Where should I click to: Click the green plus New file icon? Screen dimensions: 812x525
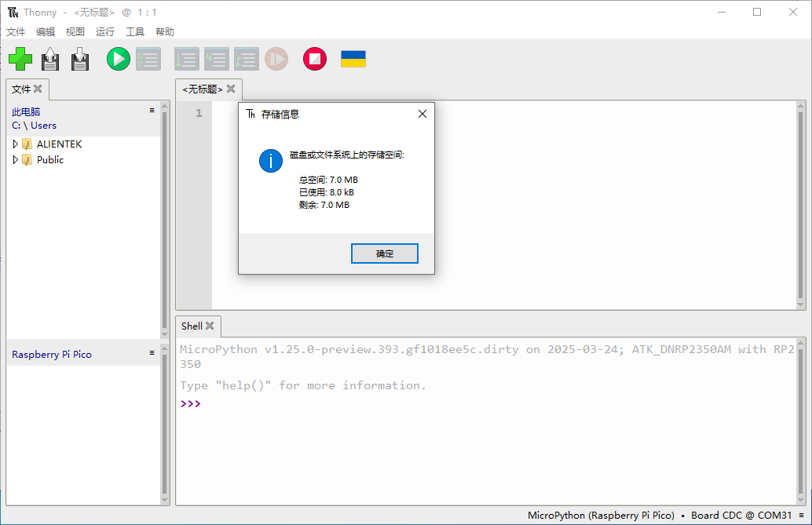click(20, 59)
